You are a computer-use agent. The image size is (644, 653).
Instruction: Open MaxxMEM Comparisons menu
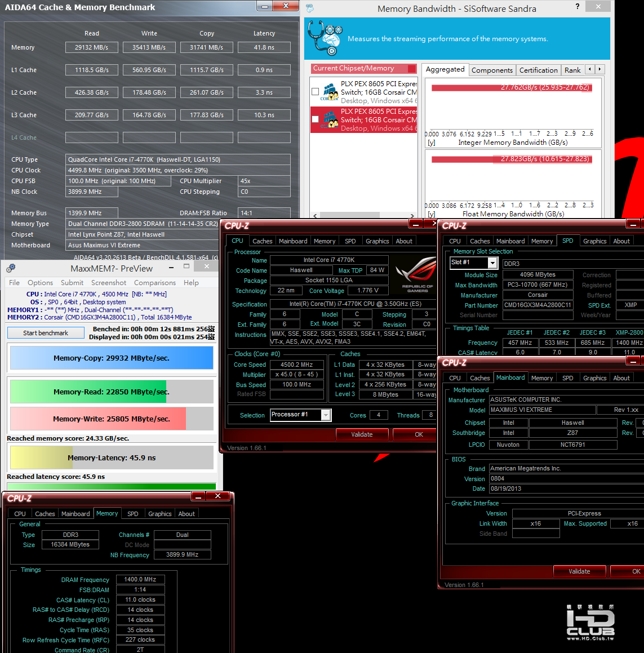(x=155, y=282)
